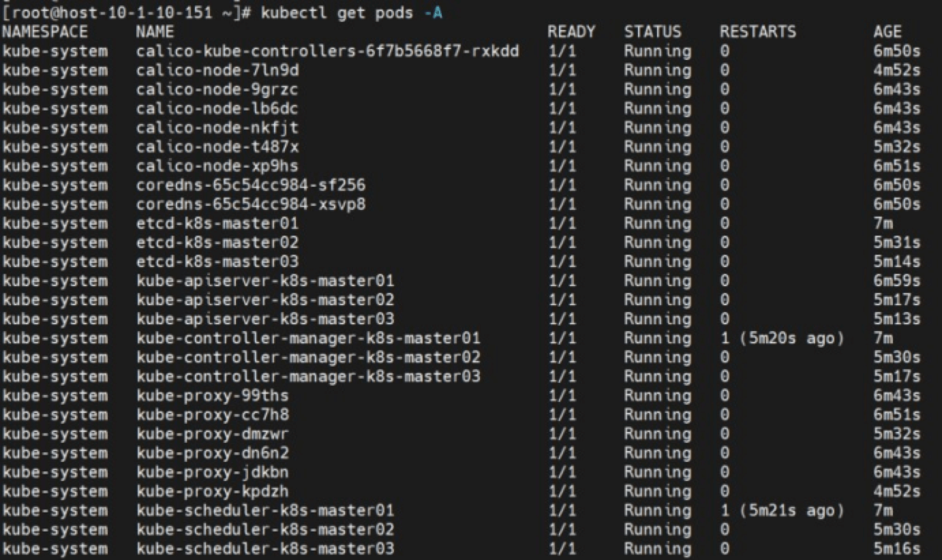Click the kube-proxy-kpdzh pod name
This screenshot has height=560, width=942.
click(212, 491)
